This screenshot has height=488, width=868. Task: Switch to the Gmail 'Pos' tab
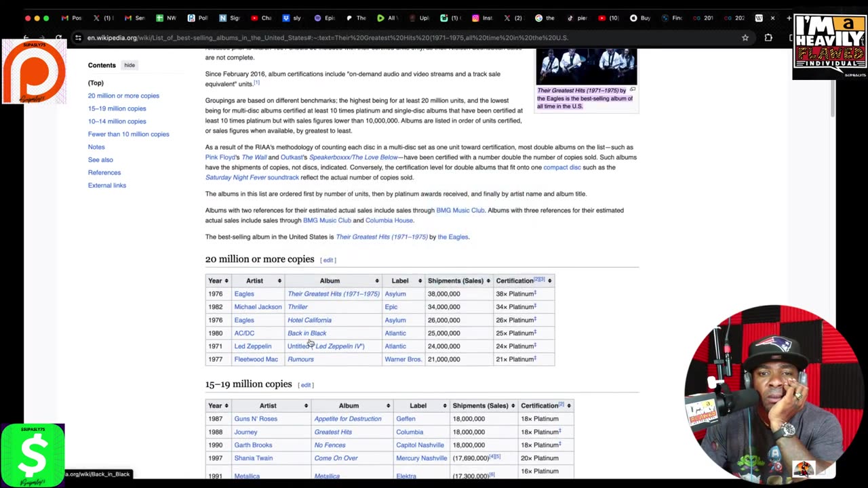coord(73,18)
